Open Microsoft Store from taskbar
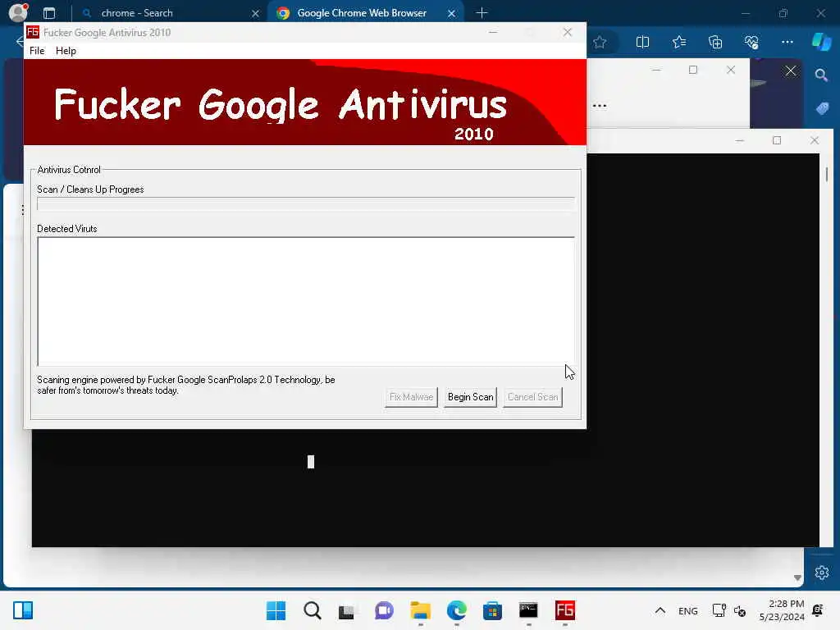 (x=492, y=610)
